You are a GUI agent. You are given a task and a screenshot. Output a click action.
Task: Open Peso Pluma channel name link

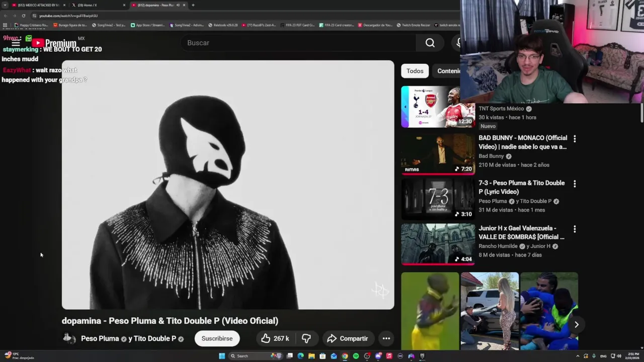point(100,338)
